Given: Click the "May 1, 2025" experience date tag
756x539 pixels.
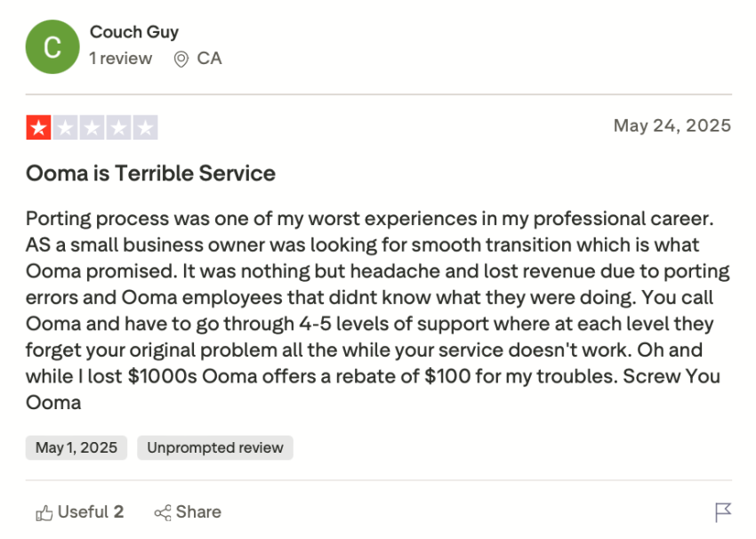Looking at the screenshot, I should click(76, 447).
